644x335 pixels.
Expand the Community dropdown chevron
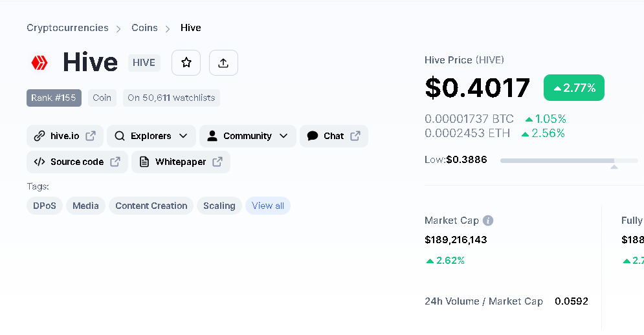click(x=283, y=136)
